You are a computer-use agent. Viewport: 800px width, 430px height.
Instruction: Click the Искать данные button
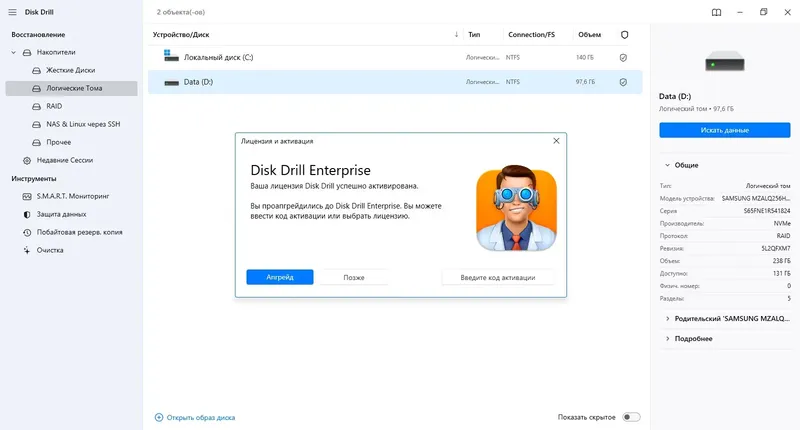click(x=725, y=130)
